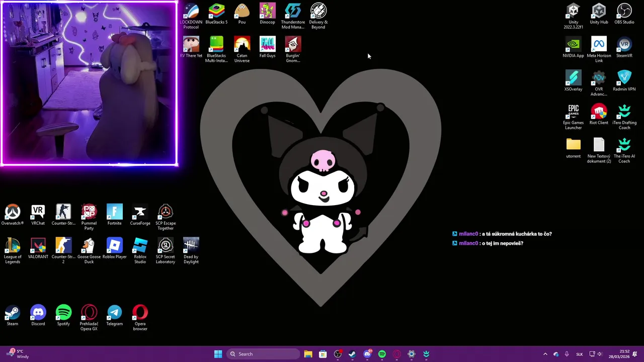Viewport: 644px width, 362px height.
Task: Open the XSOverlay shortcut
Action: point(573,80)
